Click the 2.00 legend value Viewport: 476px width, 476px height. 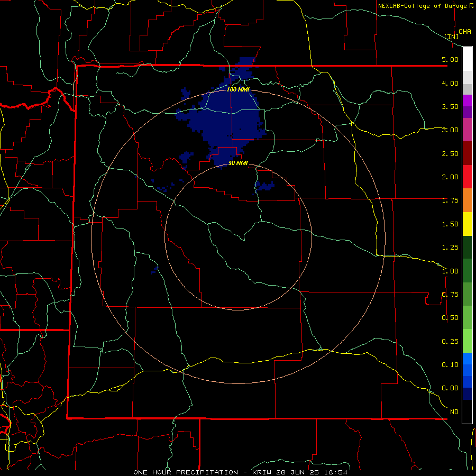[450, 177]
